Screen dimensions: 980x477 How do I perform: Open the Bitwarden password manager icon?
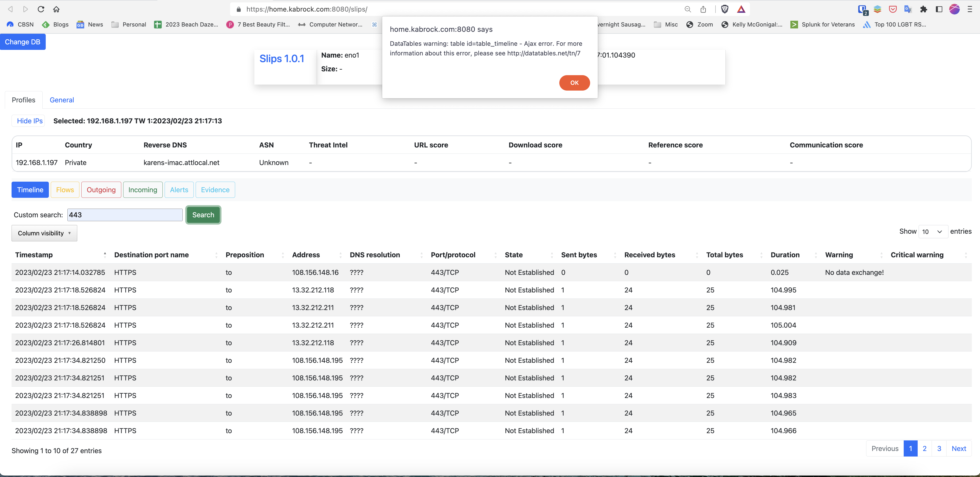coord(862,9)
